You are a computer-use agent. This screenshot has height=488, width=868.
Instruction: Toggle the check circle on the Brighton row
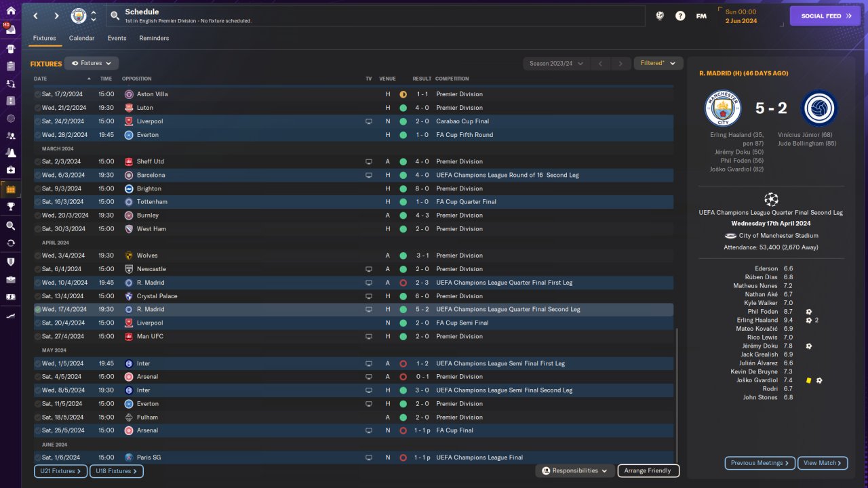(37, 188)
